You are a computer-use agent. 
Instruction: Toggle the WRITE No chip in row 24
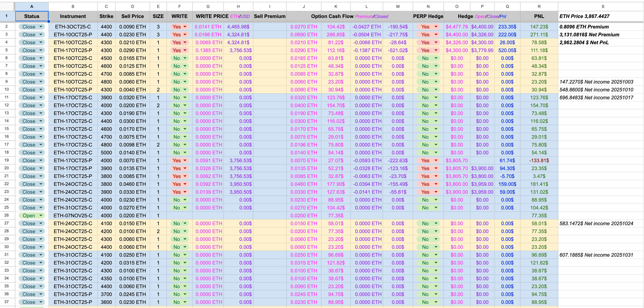[179, 200]
